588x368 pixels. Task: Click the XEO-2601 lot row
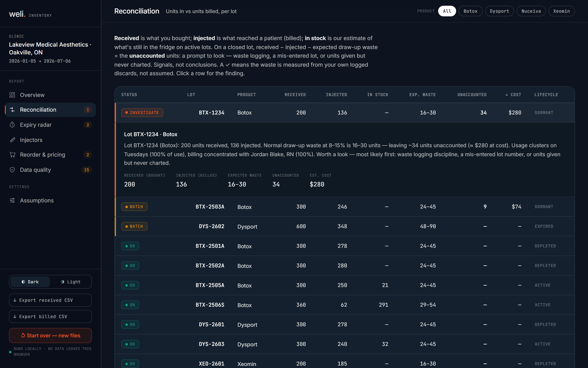pos(345,361)
